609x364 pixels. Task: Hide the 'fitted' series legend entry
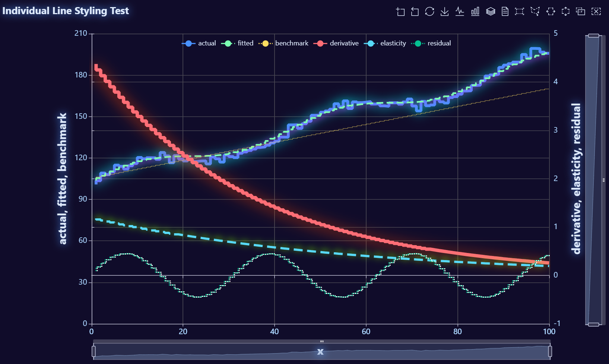(x=237, y=43)
